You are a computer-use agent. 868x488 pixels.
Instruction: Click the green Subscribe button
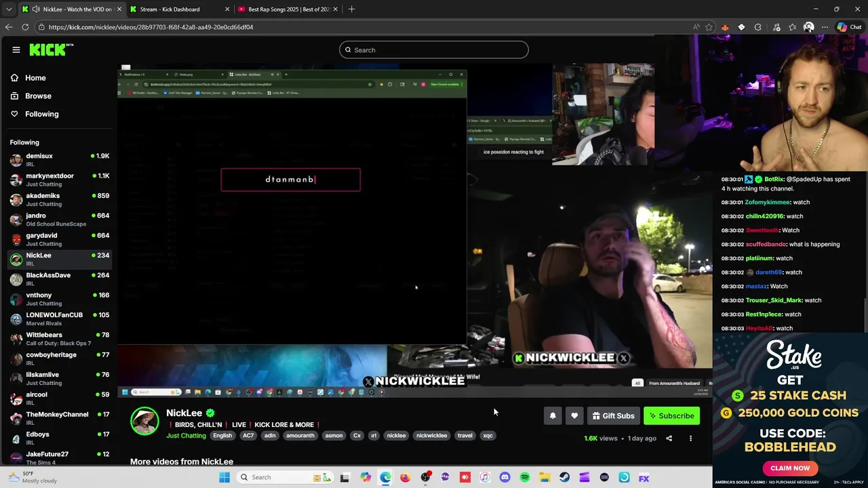pyautogui.click(x=671, y=415)
